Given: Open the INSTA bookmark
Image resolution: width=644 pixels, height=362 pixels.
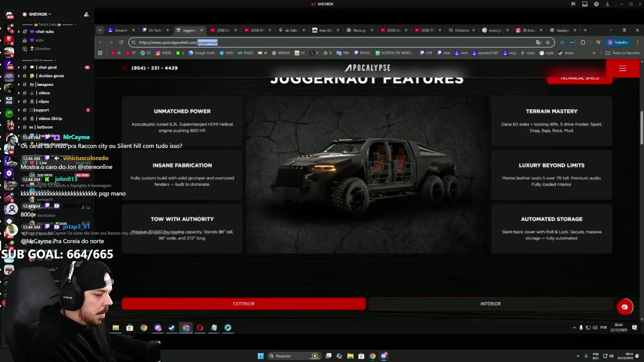Looking at the screenshot, I should pos(164,53).
